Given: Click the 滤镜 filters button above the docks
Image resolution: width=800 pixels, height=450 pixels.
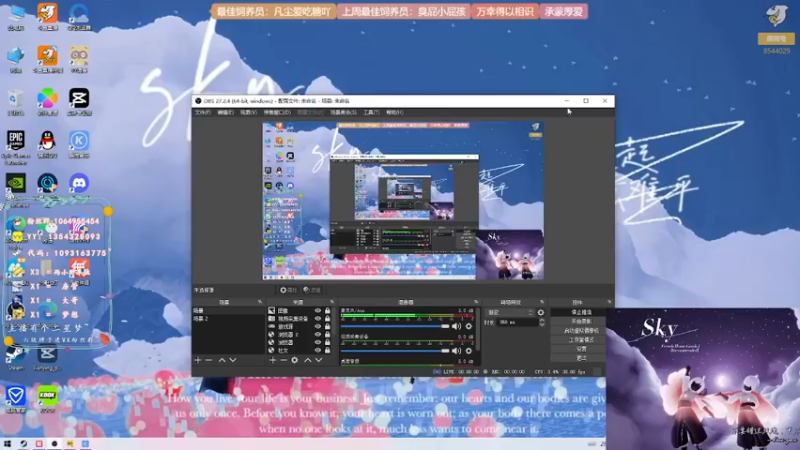Looking at the screenshot, I should (x=312, y=290).
